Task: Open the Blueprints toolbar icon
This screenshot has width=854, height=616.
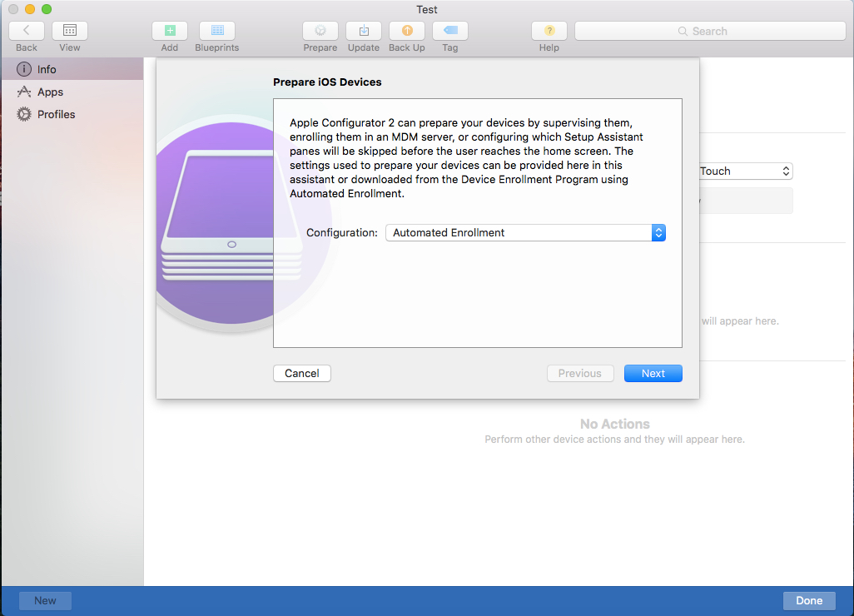Action: 217,31
